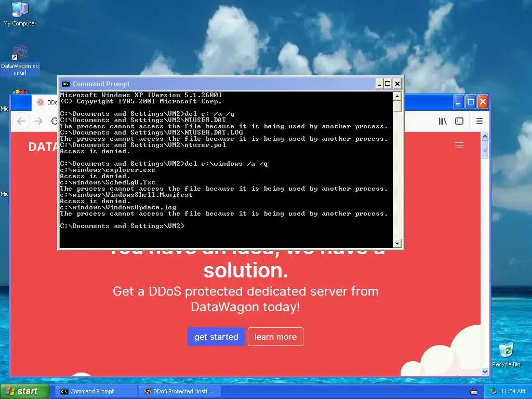Click the 'c:\windows\WindowsShell.Manifest' line
The image size is (532, 399).
coord(126,195)
